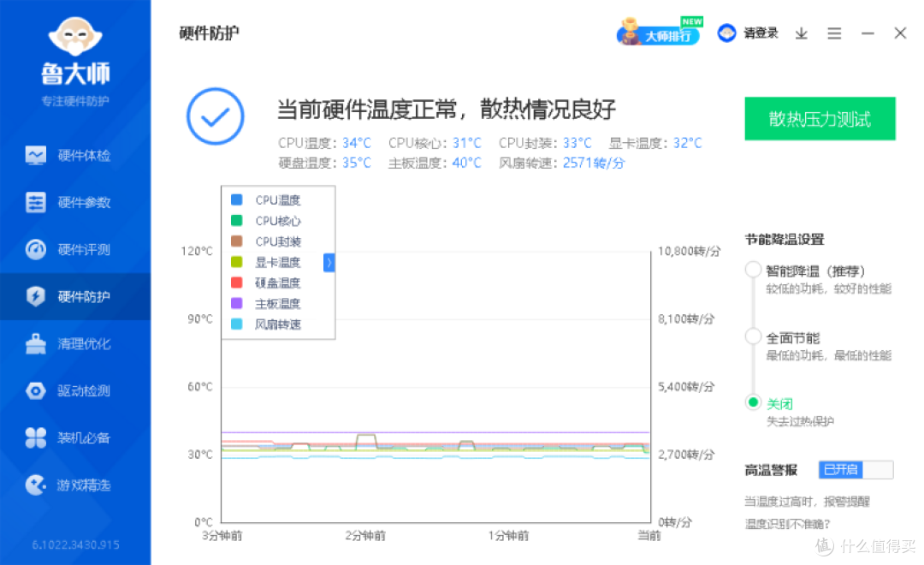Click the CPU封装 33°C reading
The height and width of the screenshot is (565, 924).
click(545, 143)
